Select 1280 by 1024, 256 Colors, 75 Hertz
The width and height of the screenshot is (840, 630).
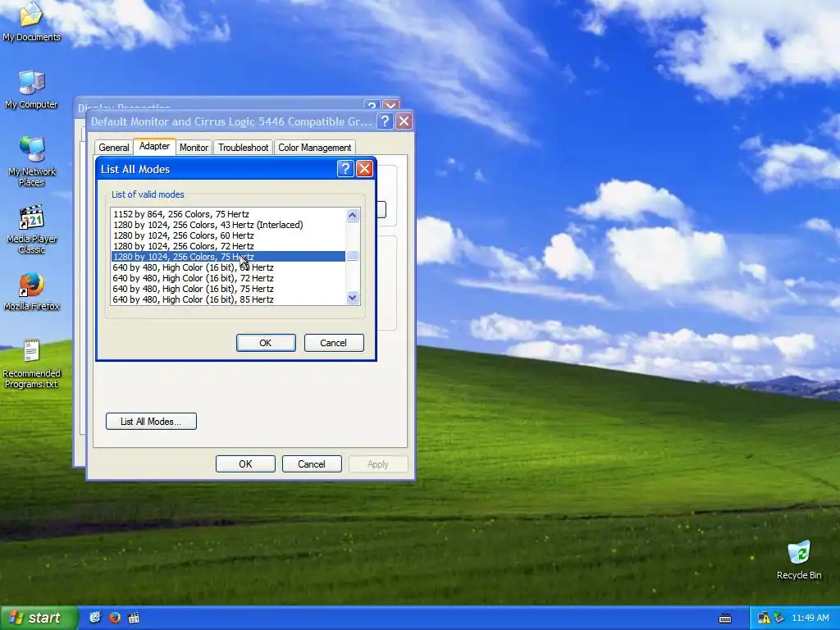228,257
